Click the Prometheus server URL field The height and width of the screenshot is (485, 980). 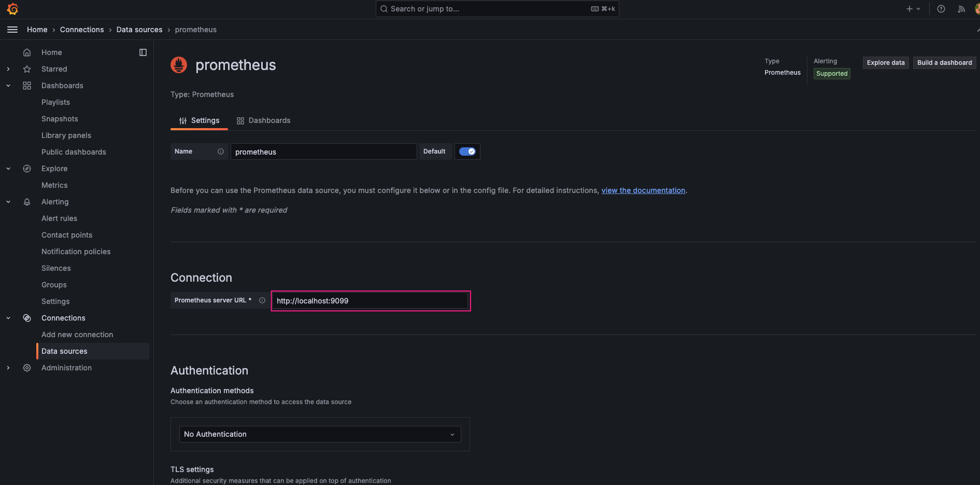click(x=371, y=301)
